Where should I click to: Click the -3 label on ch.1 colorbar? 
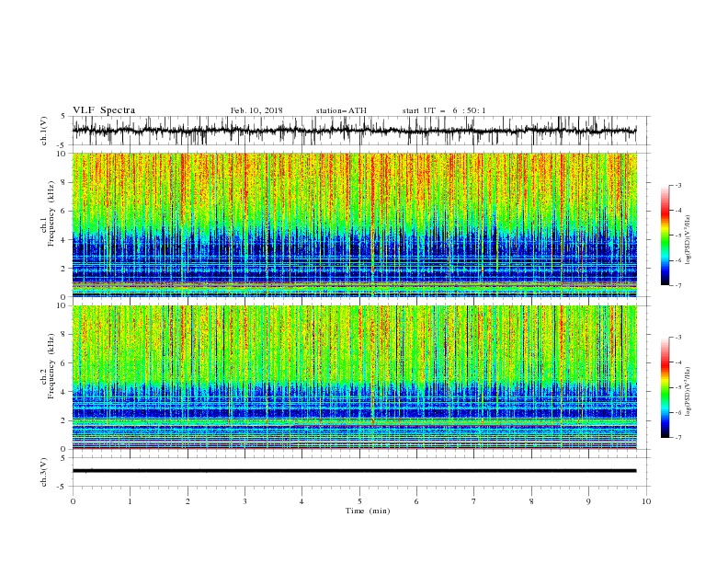(x=677, y=185)
